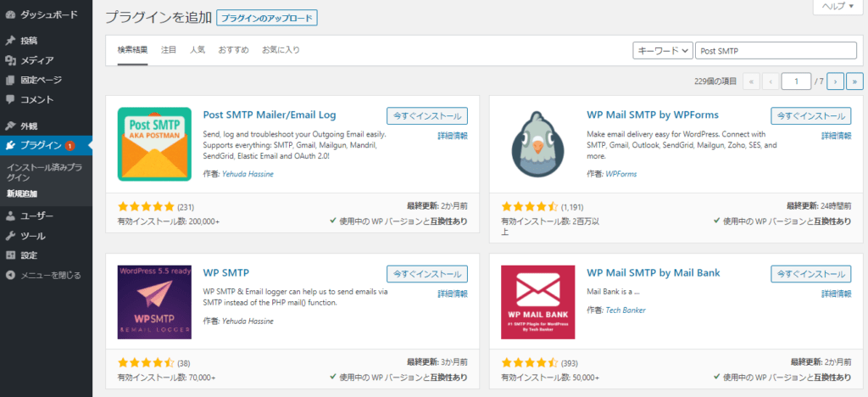The image size is (868, 397).
Task: Open Comments via speech bubble icon
Action: 10,99
